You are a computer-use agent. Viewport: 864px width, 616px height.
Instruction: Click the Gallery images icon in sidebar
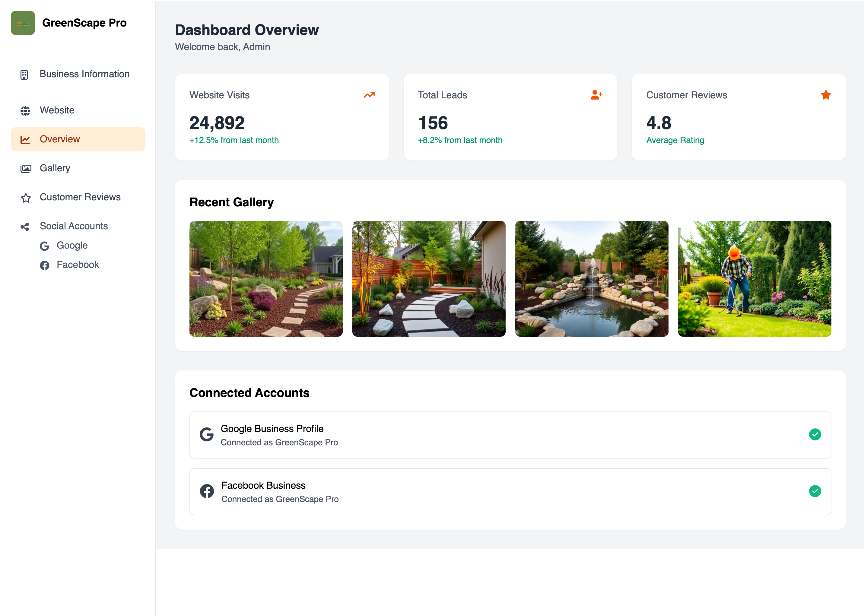point(25,169)
